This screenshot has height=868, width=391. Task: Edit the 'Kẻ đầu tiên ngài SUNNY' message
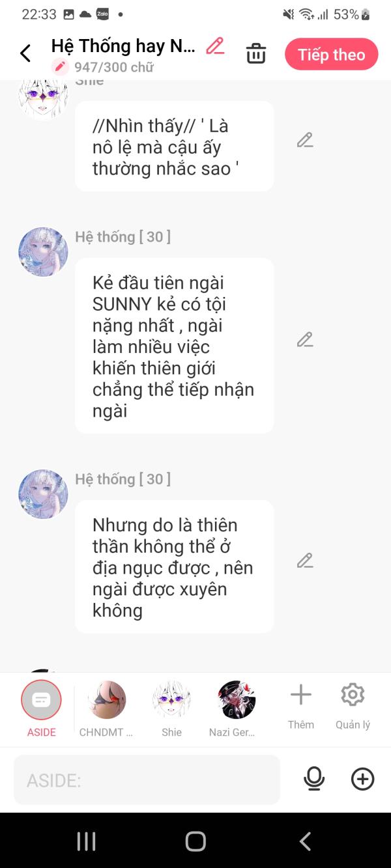305,339
